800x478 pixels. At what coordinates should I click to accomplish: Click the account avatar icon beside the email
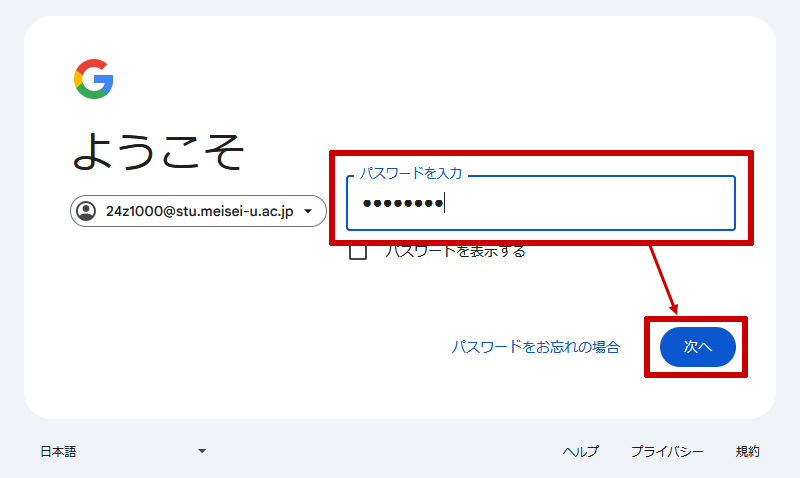tap(86, 211)
